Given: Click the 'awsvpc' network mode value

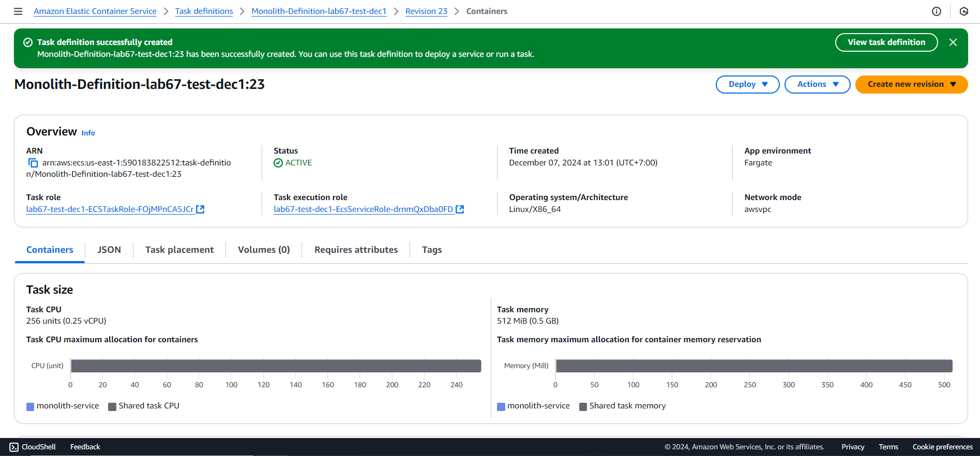Looking at the screenshot, I should [x=758, y=209].
